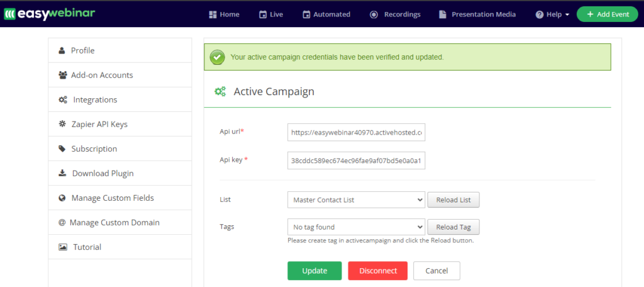Expand the Master Contact List dropdown
The height and width of the screenshot is (287, 644).
point(356,200)
